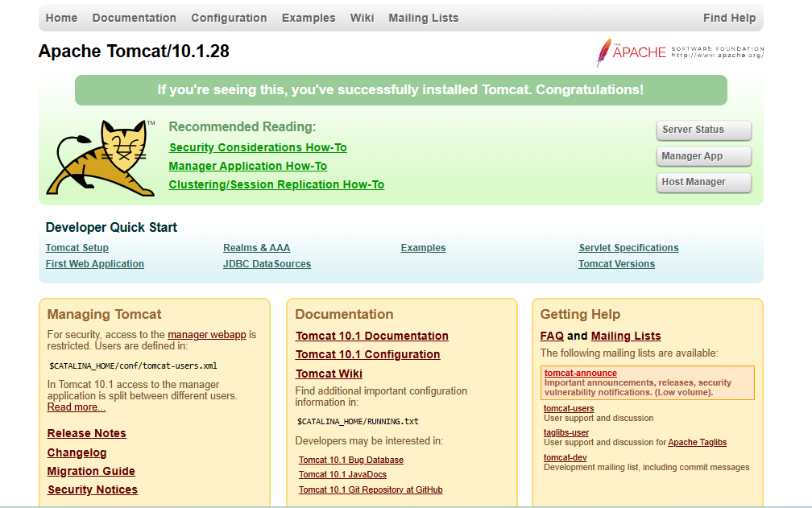Open the manager webapp link
812x508 pixels.
pyautogui.click(x=206, y=334)
